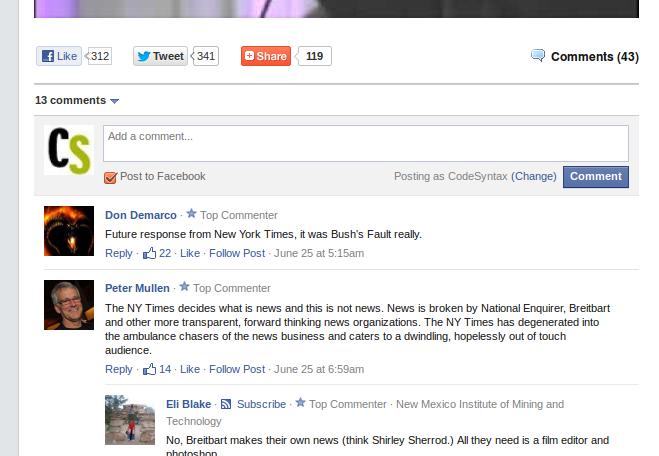659x456 pixels.
Task: Click the CodeSyntax profile avatar
Action: (69, 150)
